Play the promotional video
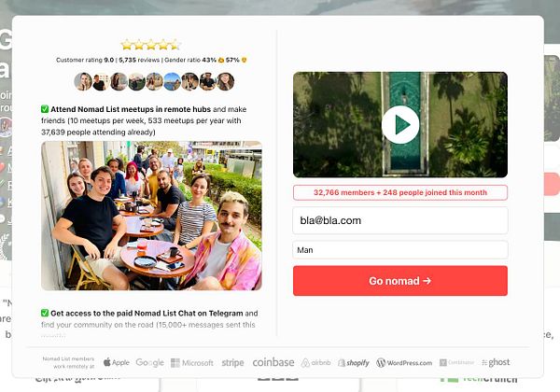This screenshot has height=392, width=560. click(400, 124)
